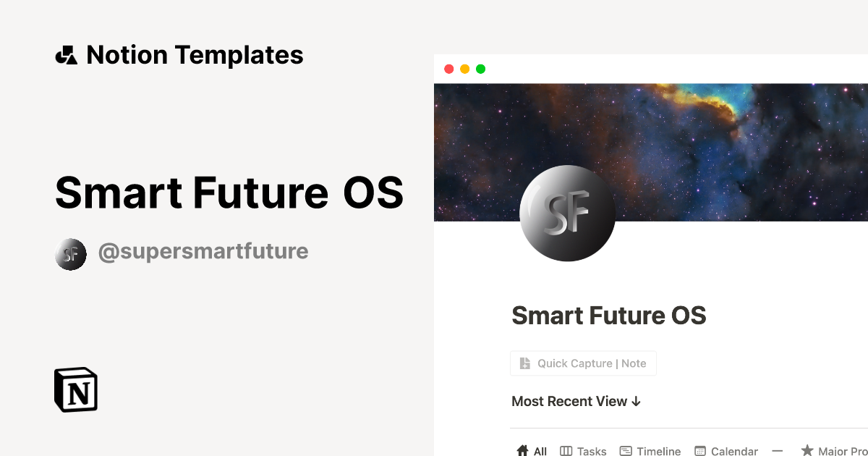Click the Notion logo at bottom left
The width and height of the screenshot is (868, 456).
coord(75,389)
